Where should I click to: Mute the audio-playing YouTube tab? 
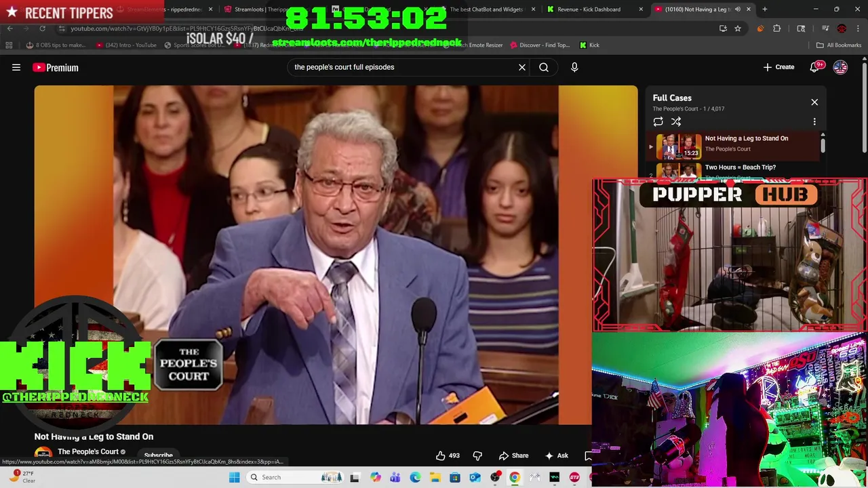click(x=737, y=9)
